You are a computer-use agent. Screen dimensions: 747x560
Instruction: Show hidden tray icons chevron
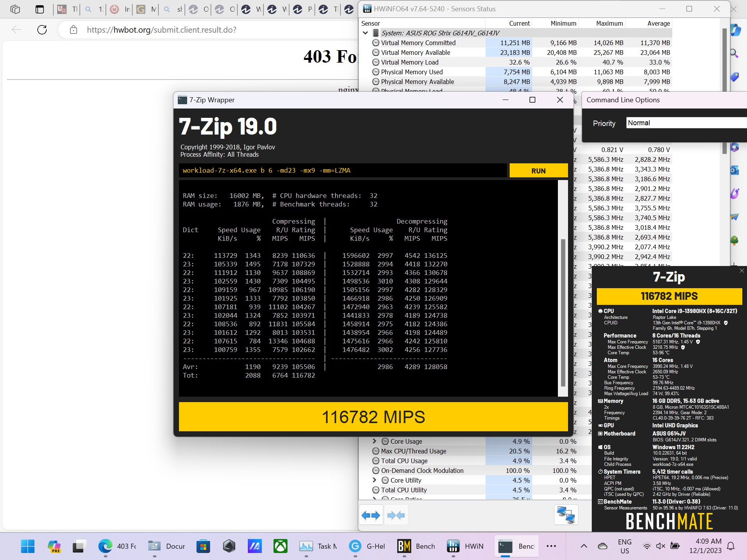pos(584,546)
